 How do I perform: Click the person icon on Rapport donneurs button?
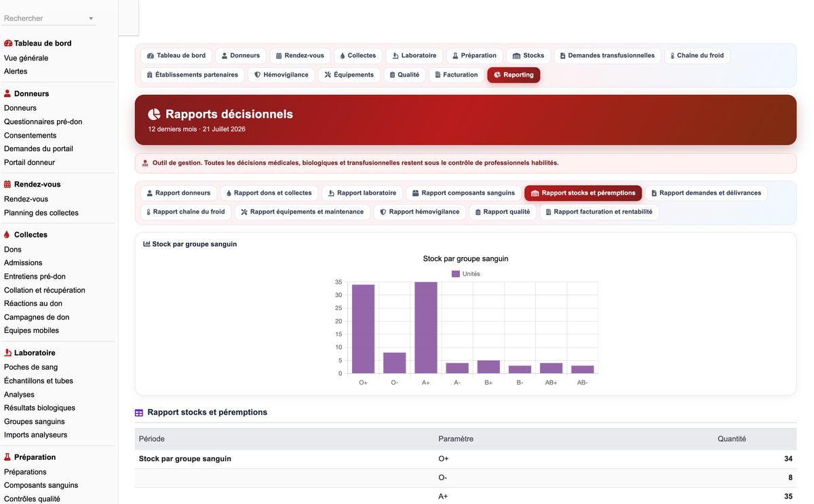coord(150,193)
